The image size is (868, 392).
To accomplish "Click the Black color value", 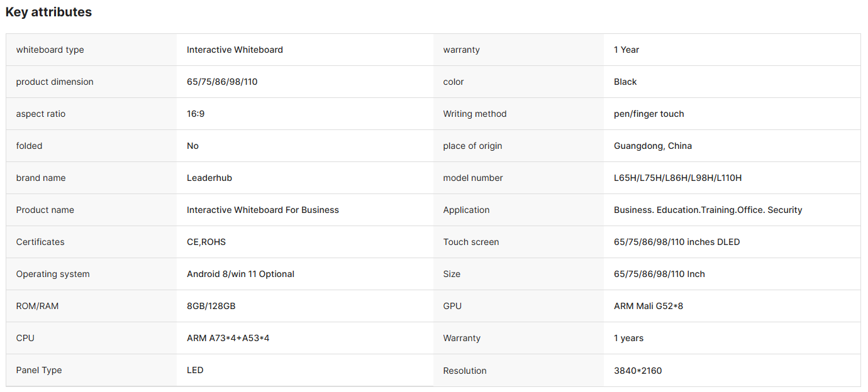I will point(625,82).
